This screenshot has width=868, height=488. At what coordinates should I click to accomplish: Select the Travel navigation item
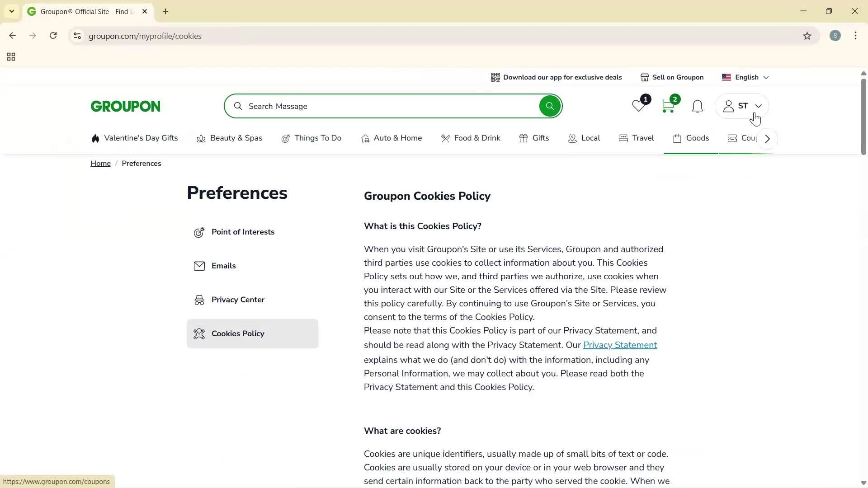click(x=636, y=138)
